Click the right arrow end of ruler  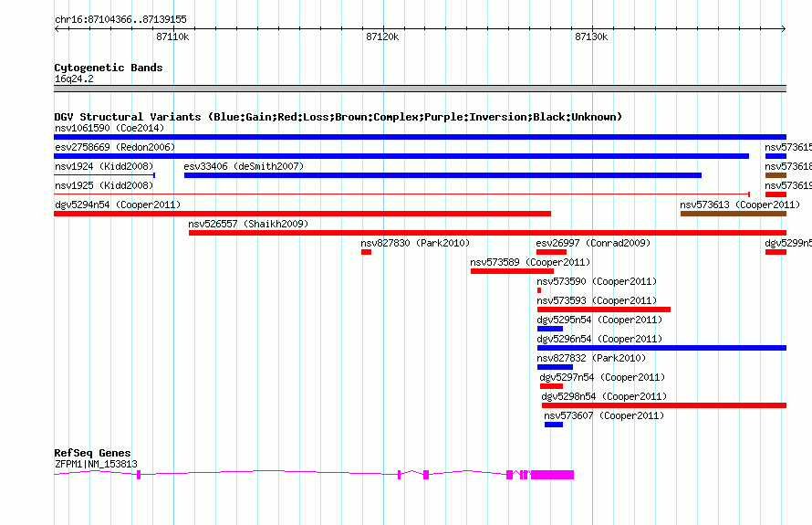(x=784, y=29)
